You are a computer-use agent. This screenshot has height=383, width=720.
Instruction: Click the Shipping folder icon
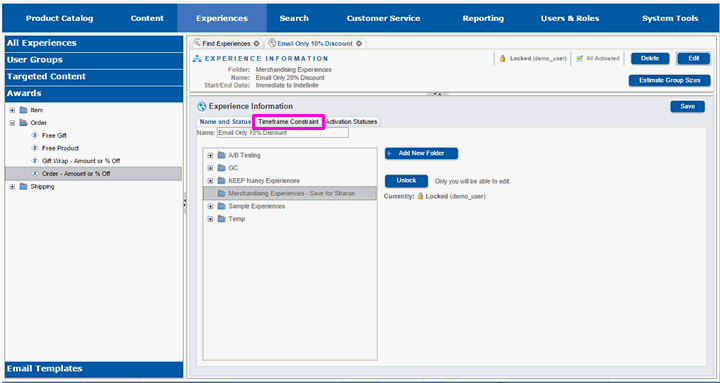23,186
